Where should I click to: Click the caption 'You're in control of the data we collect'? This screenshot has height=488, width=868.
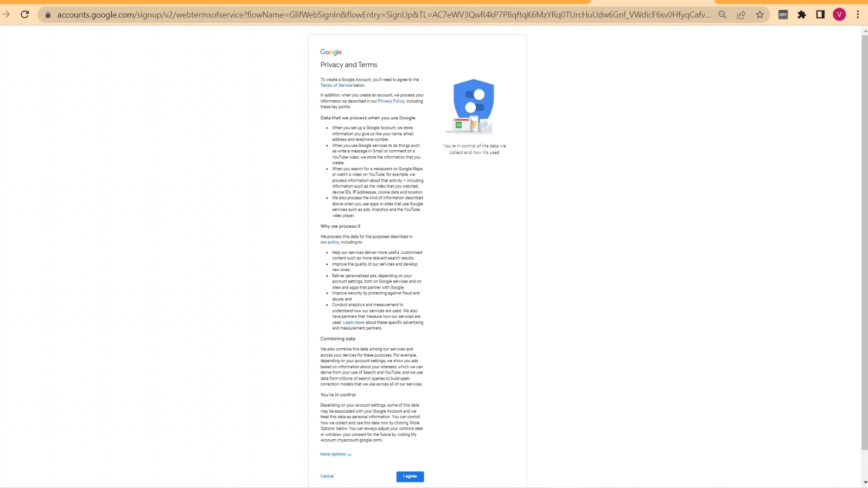(x=474, y=149)
